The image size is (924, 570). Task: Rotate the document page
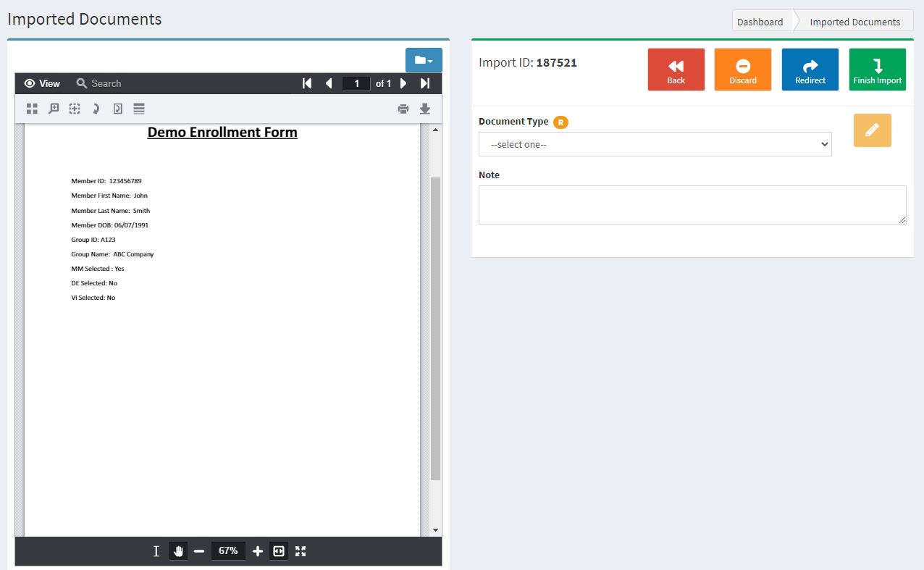coord(95,109)
